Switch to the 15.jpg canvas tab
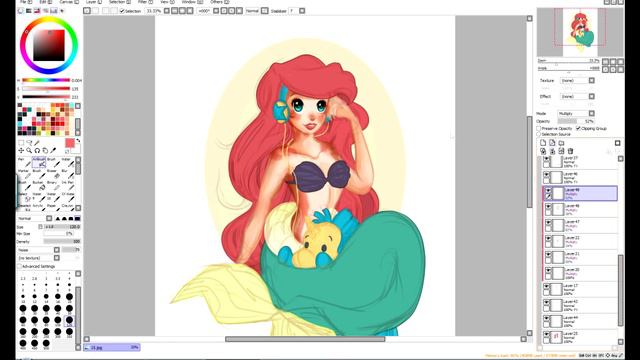This screenshot has height=360, width=640. click(112, 347)
